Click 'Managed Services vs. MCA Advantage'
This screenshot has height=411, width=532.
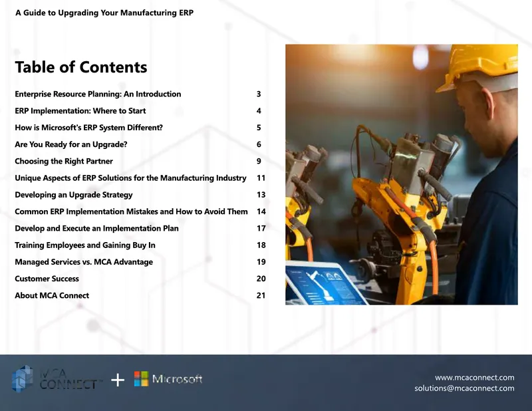pyautogui.click(x=84, y=262)
